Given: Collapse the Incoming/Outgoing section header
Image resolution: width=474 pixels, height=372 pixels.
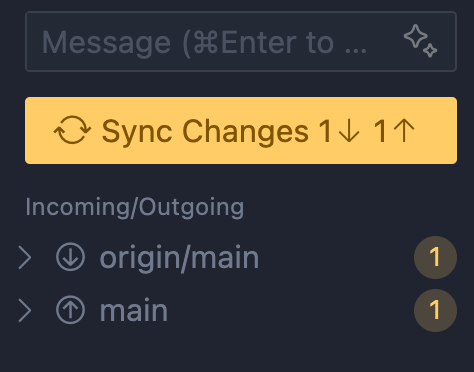Looking at the screenshot, I should (135, 207).
